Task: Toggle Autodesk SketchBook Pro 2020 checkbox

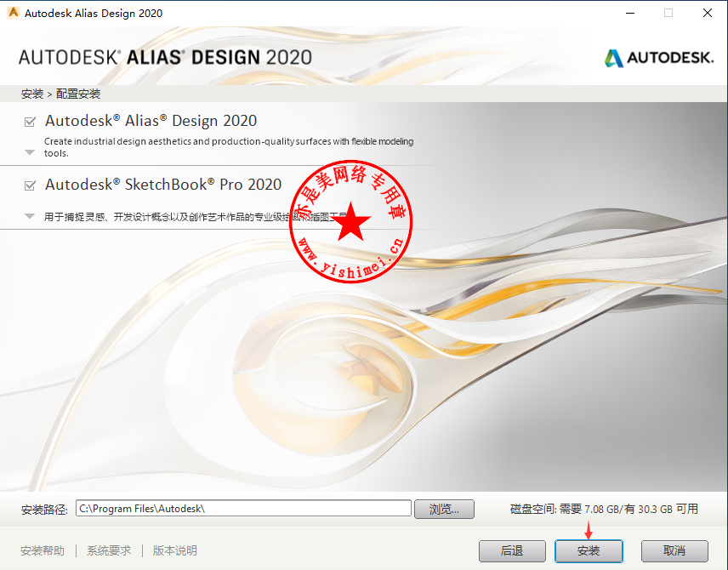Action: click(x=30, y=185)
